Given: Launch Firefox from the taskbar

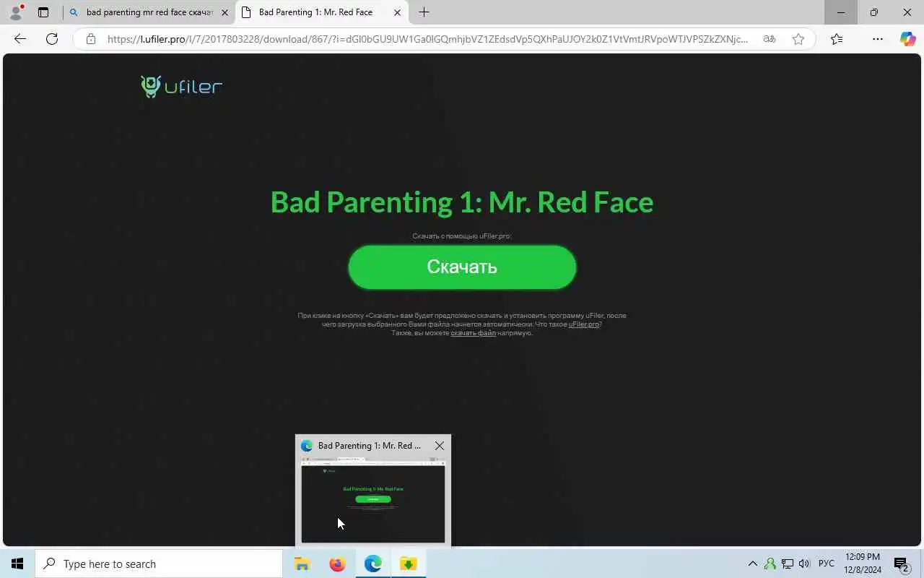Looking at the screenshot, I should click(x=337, y=564).
